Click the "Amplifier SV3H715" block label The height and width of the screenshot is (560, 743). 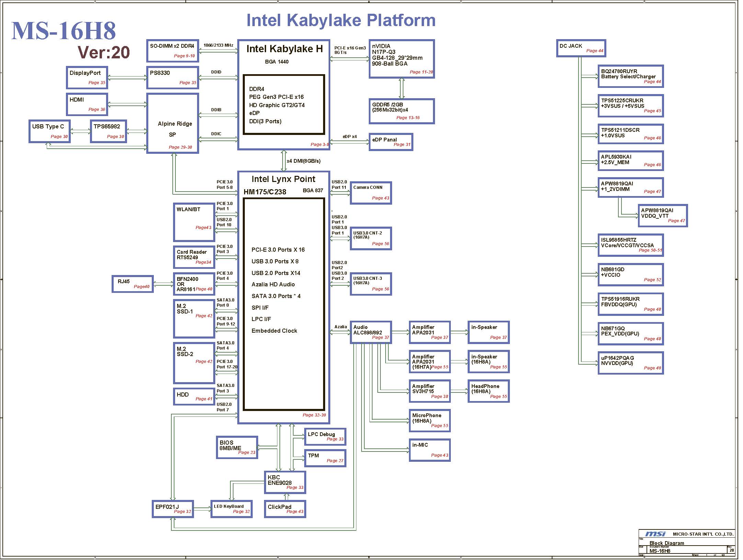[x=423, y=389]
